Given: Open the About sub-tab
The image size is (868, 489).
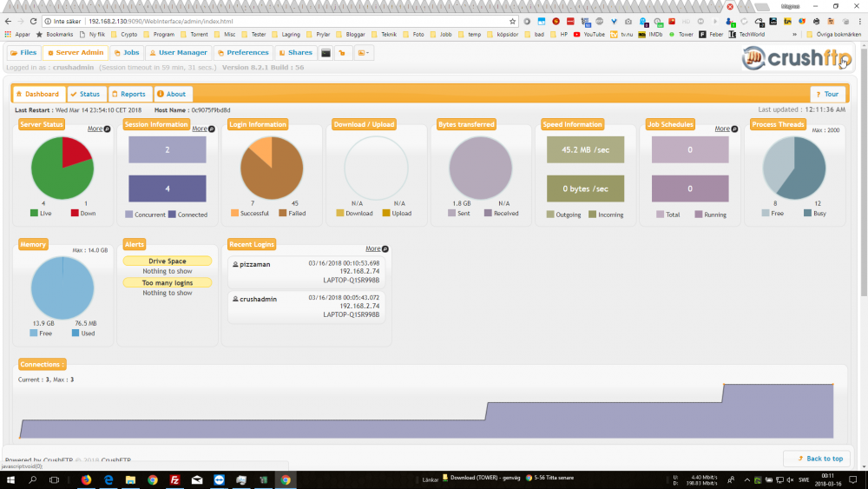Looking at the screenshot, I should (172, 94).
